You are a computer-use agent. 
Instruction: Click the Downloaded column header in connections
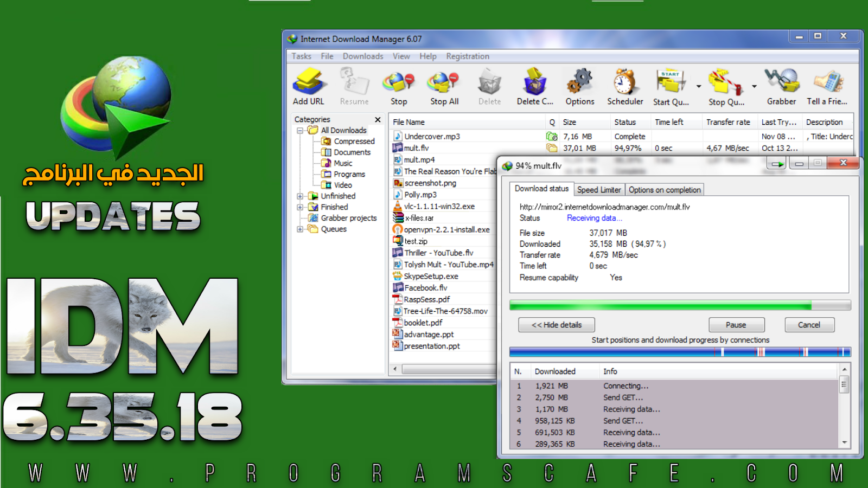pos(565,371)
